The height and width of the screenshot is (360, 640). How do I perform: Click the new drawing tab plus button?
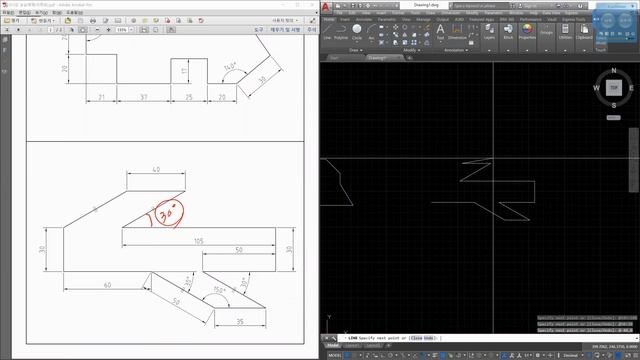[x=410, y=58]
